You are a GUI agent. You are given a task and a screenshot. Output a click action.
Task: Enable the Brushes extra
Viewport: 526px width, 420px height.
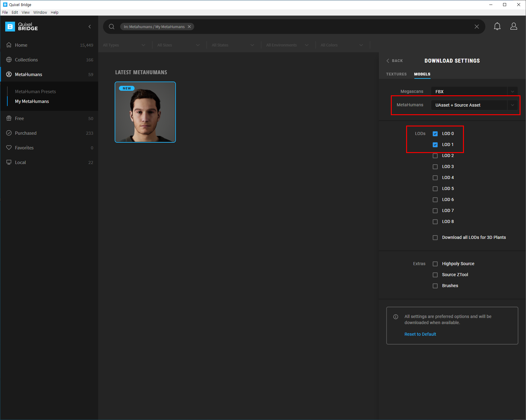435,286
